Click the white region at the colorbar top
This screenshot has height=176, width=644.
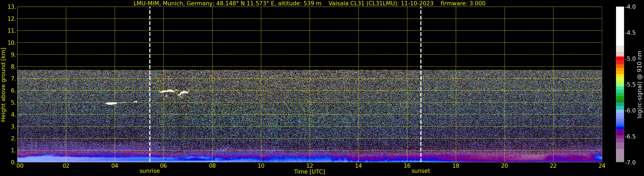pos(620,26)
